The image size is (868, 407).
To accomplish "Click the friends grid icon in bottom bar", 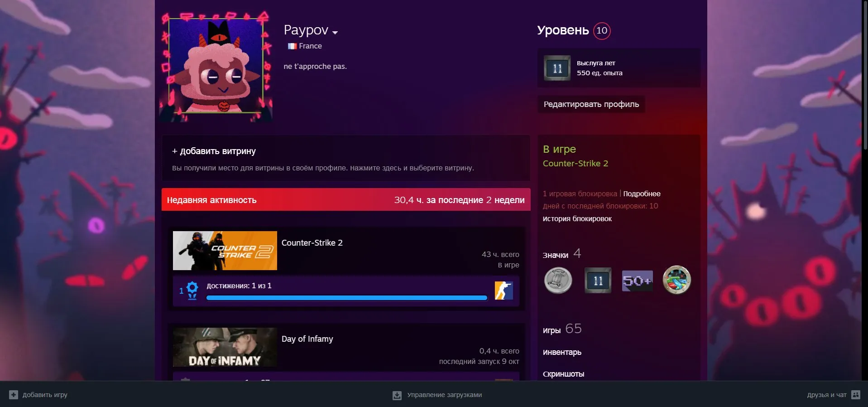I will coord(856,395).
